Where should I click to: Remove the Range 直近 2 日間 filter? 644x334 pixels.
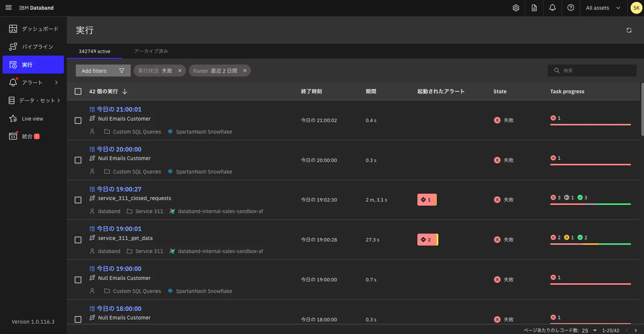[x=245, y=71]
